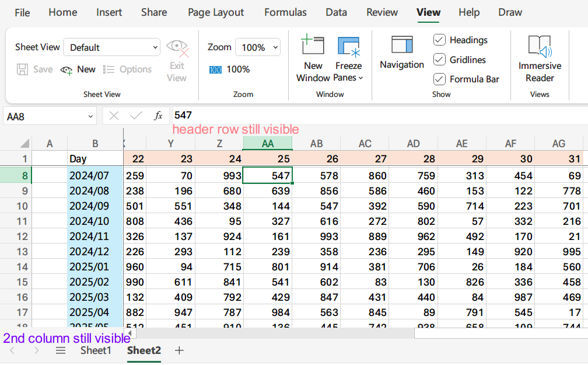Viewport: 588px width, 365px height.
Task: Uncheck the Formula Bar option
Action: point(439,78)
